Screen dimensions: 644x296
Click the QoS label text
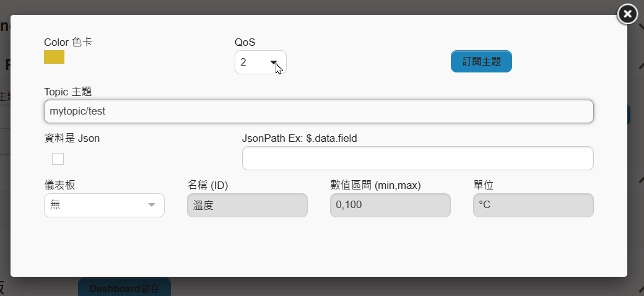pos(245,42)
